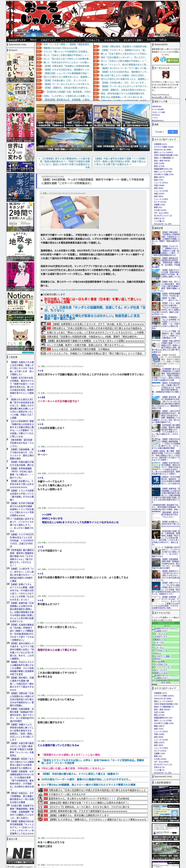
Task: Visit the カイカイ反応通信 mutual link
Action: coord(158,109)
